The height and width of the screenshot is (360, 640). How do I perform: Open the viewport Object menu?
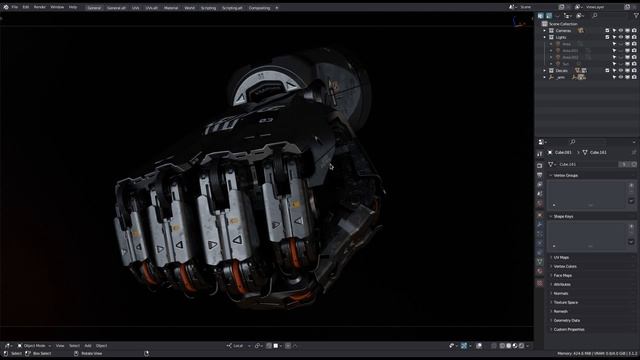101,346
